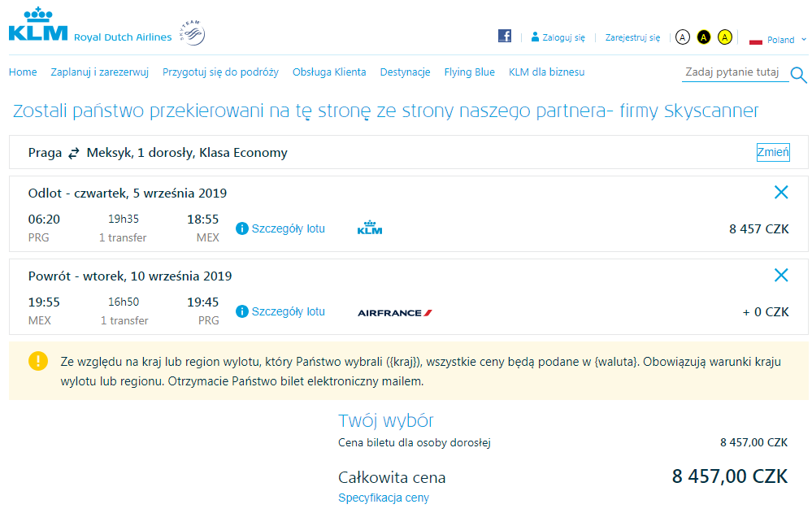Open Szczegóły lotu for the Odlot flight

(x=289, y=228)
